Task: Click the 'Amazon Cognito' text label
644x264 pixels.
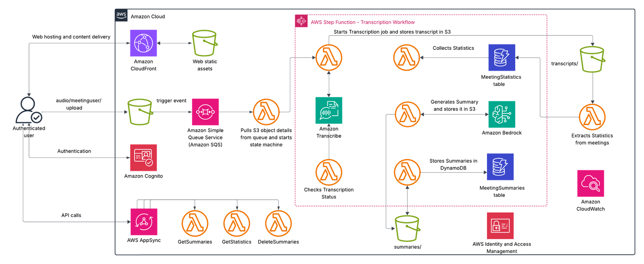Action: pos(143,176)
